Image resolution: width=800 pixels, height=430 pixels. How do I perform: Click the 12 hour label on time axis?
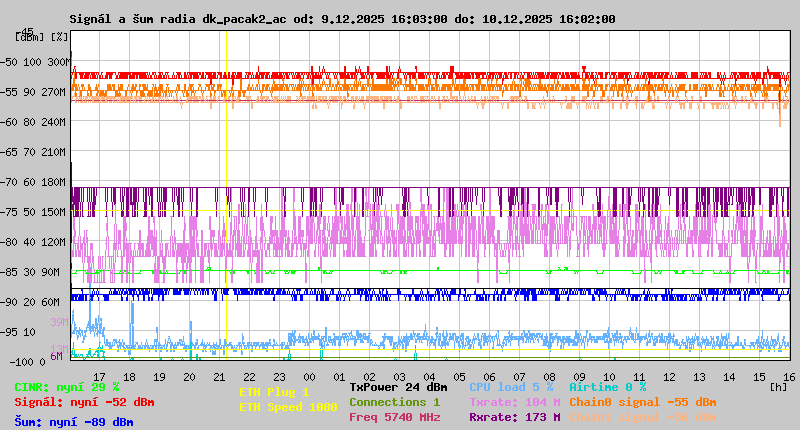pos(669,376)
